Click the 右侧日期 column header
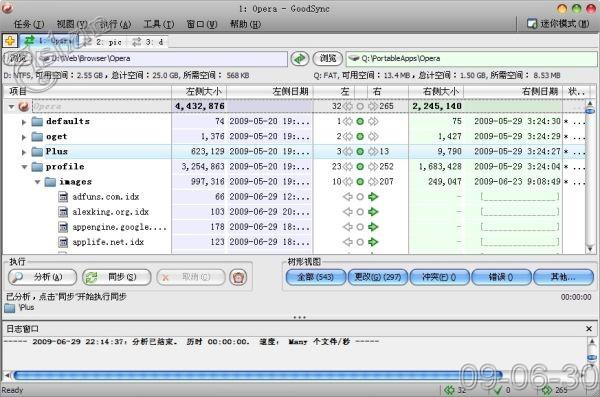 click(513, 91)
